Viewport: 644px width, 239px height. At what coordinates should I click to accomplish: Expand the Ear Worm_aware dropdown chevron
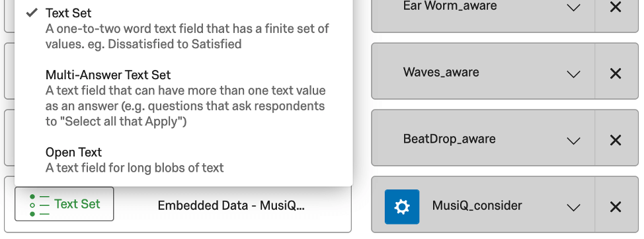tap(573, 7)
